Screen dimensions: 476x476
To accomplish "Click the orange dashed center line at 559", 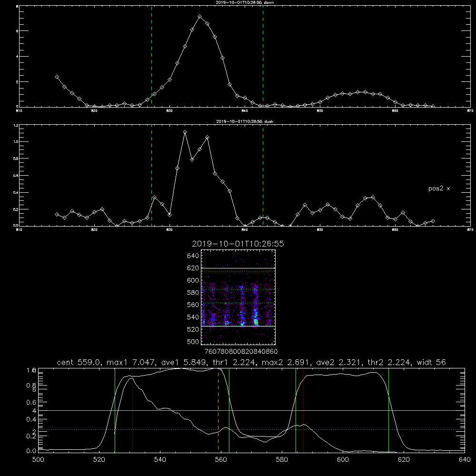I will coord(218,410).
